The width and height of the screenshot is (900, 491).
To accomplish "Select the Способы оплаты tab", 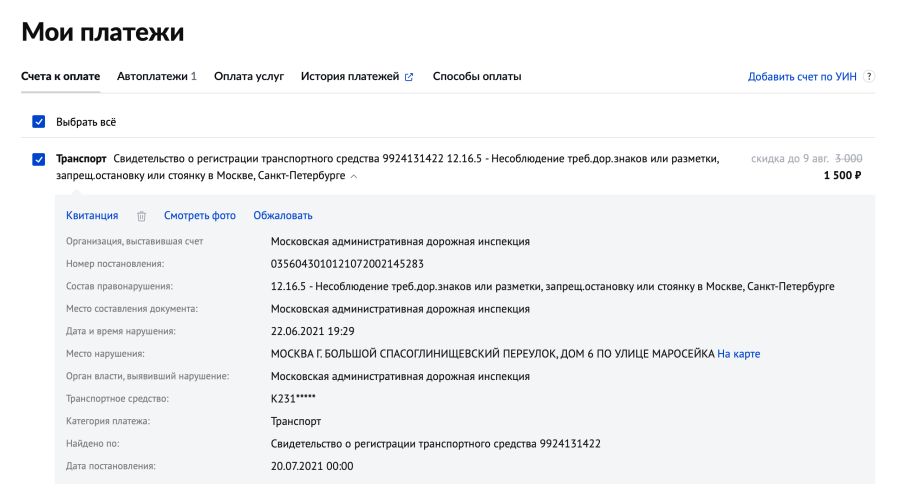I will (x=476, y=76).
